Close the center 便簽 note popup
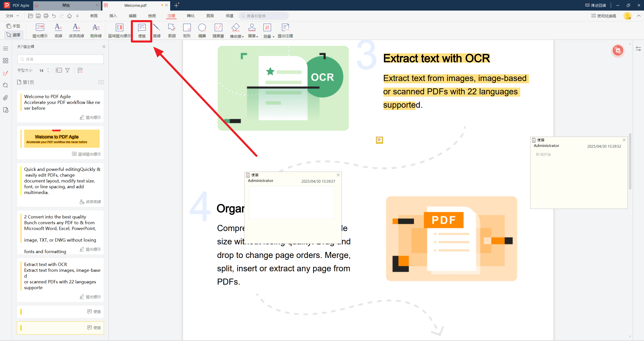 338,175
